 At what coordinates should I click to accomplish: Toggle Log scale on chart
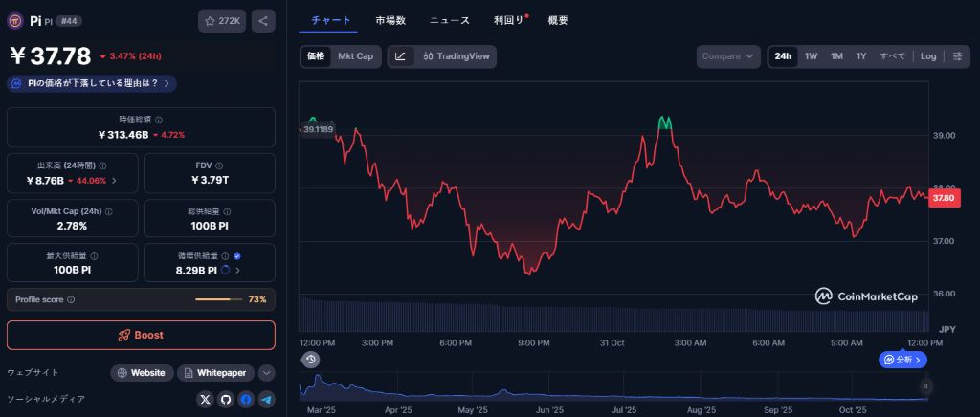tap(928, 56)
